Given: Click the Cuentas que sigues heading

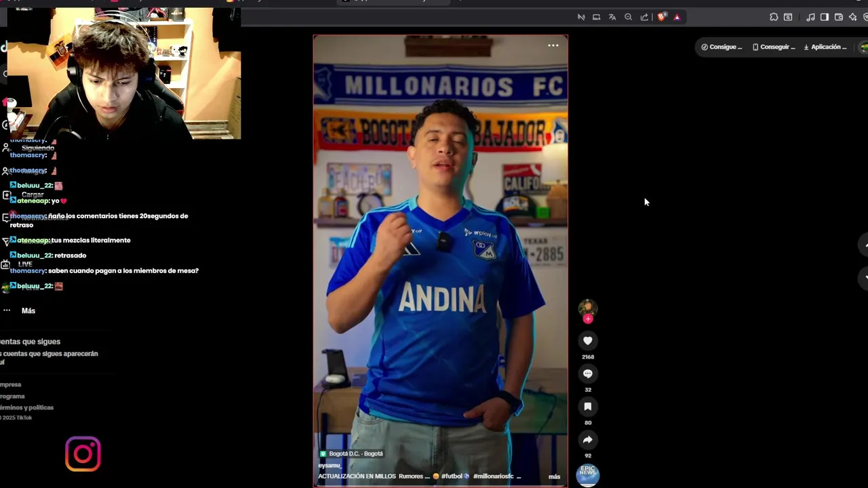Looking at the screenshot, I should [31, 342].
